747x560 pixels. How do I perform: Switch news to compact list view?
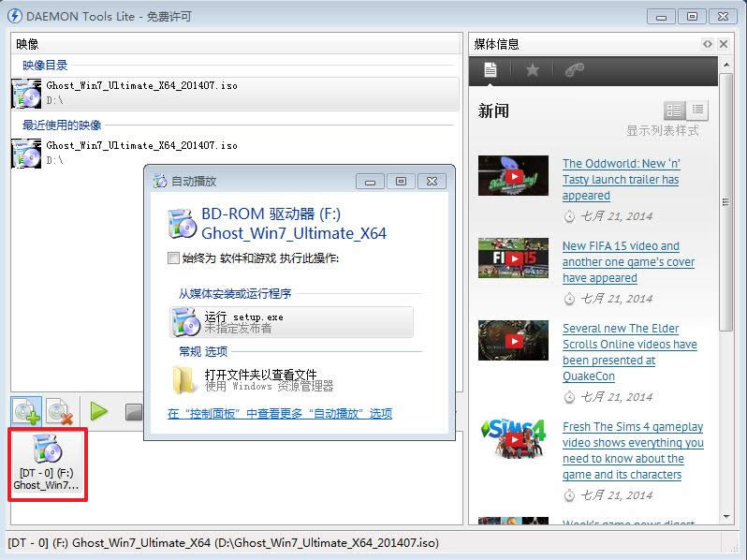click(x=697, y=111)
